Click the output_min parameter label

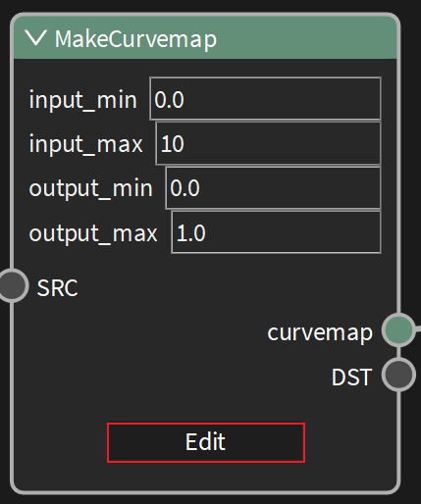pos(91,189)
